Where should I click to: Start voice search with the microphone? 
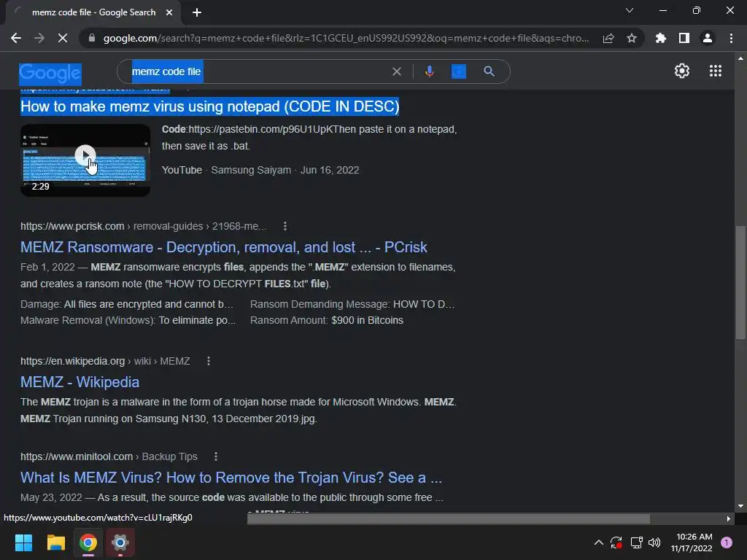(x=429, y=71)
